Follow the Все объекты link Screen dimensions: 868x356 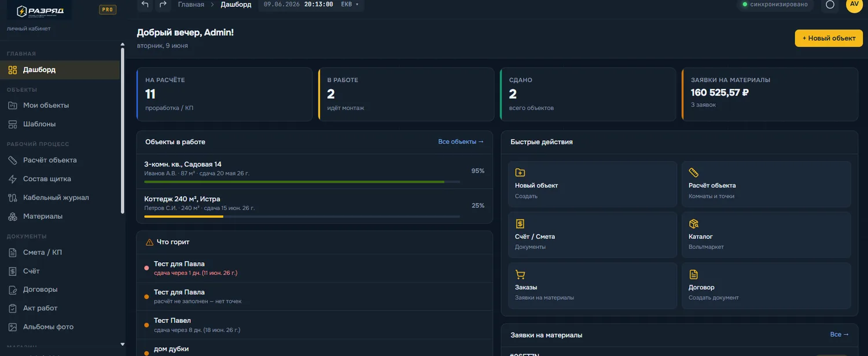[x=461, y=142]
